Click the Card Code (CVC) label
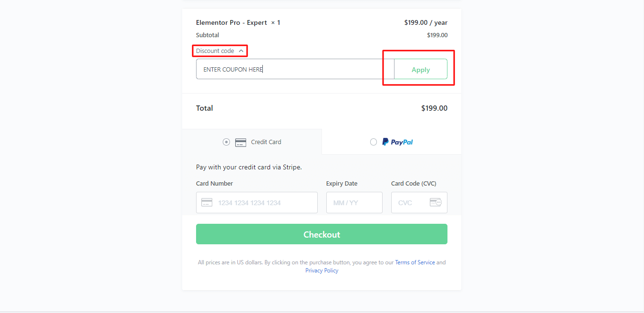 (x=414, y=183)
